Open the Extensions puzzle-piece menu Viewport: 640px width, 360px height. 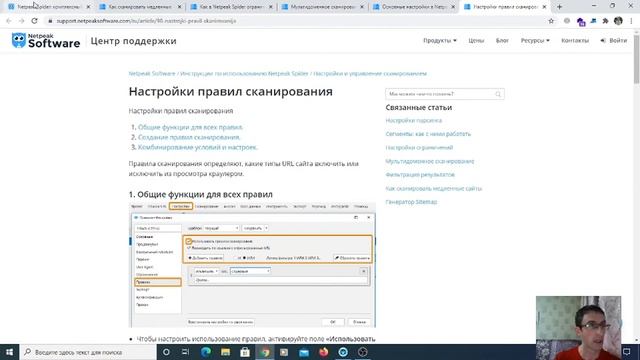point(605,21)
